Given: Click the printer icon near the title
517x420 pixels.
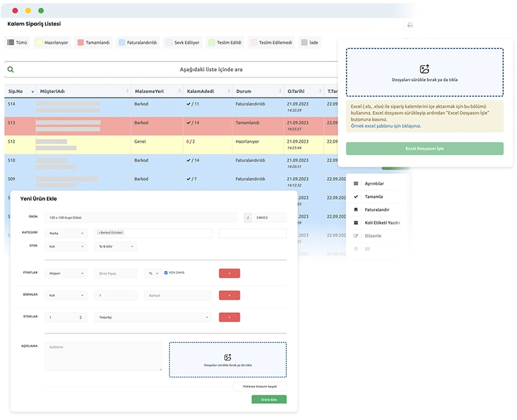Looking at the screenshot, I should click(410, 25).
